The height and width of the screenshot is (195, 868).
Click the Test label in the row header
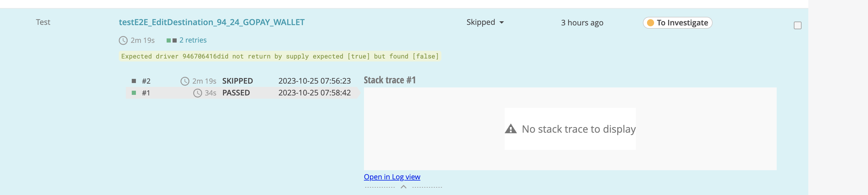[43, 22]
